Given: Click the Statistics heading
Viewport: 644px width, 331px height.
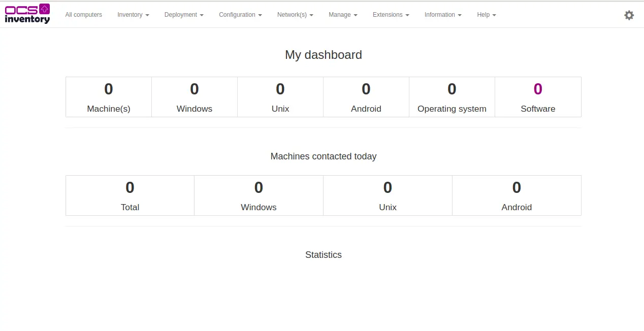Looking at the screenshot, I should [x=324, y=255].
